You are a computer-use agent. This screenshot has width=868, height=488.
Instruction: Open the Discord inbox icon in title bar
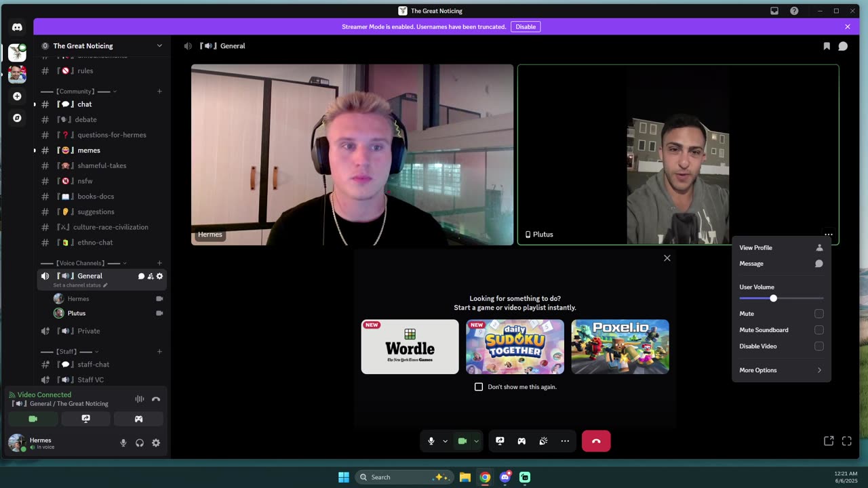pos(774,11)
